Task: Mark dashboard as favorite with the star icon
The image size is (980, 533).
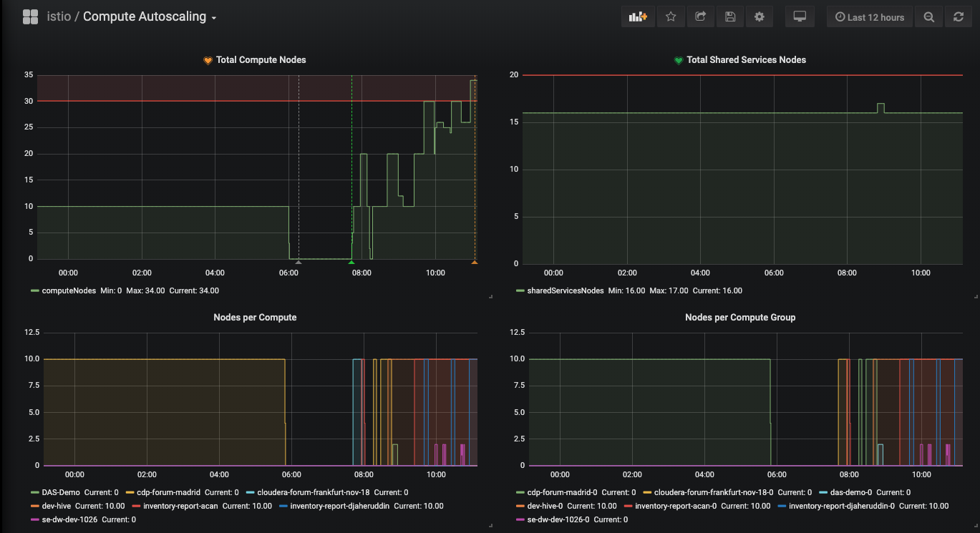Action: coord(670,16)
